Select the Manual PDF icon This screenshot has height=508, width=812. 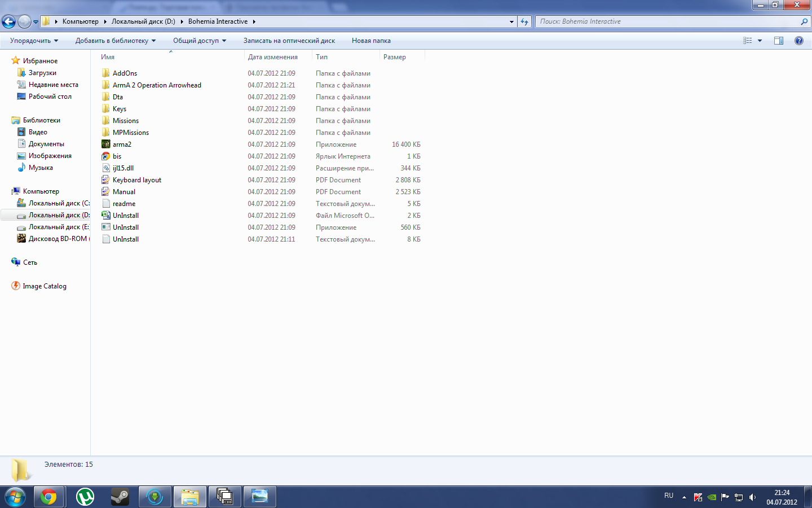coord(105,192)
